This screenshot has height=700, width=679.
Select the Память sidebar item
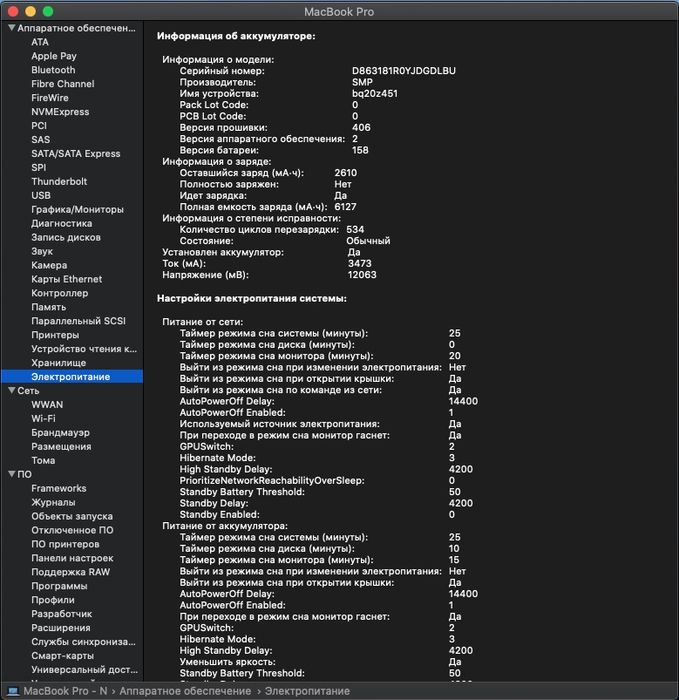[x=49, y=307]
